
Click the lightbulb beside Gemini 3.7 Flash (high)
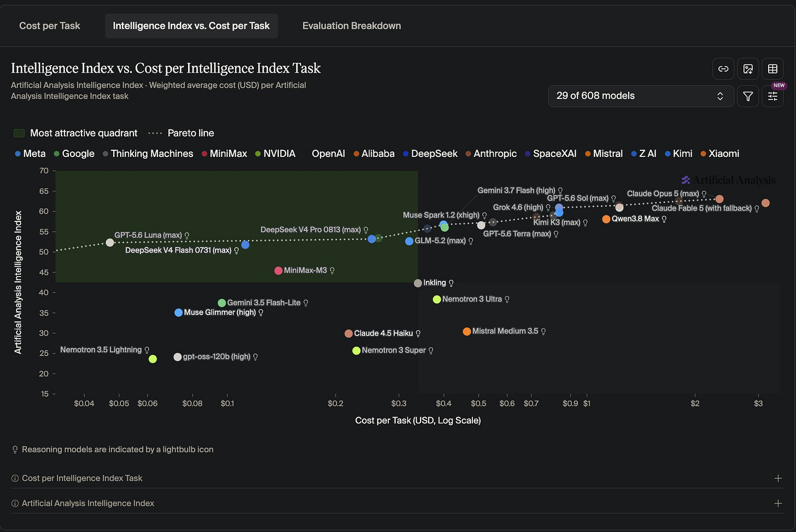point(560,191)
